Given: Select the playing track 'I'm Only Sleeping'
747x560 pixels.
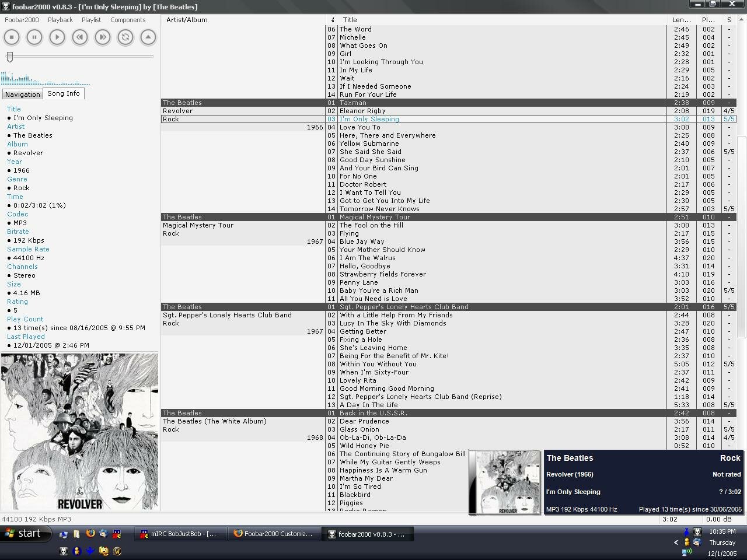Looking at the screenshot, I should coord(369,119).
